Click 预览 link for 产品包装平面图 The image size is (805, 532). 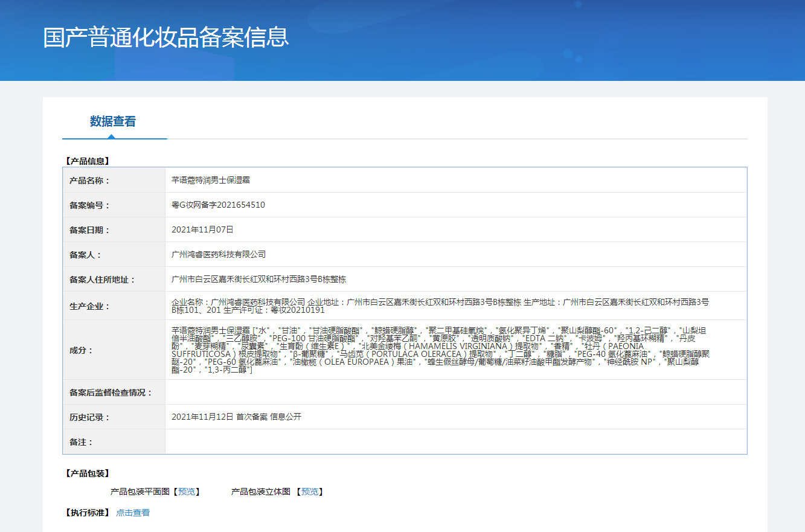point(187,492)
